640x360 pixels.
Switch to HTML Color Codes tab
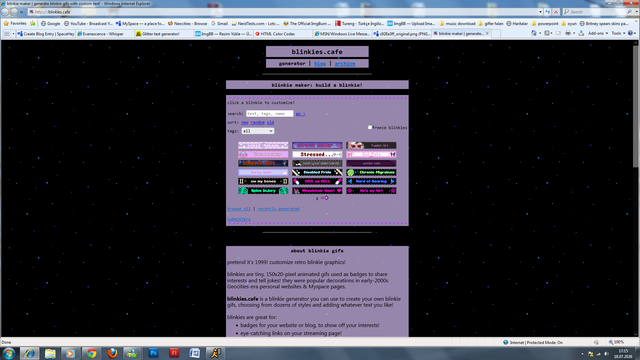[x=282, y=34]
